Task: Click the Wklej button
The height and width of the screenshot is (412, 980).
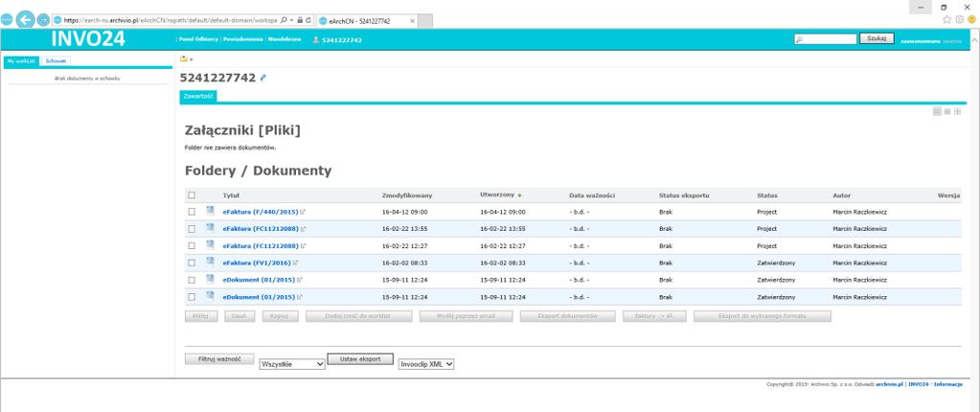Action: [x=200, y=316]
